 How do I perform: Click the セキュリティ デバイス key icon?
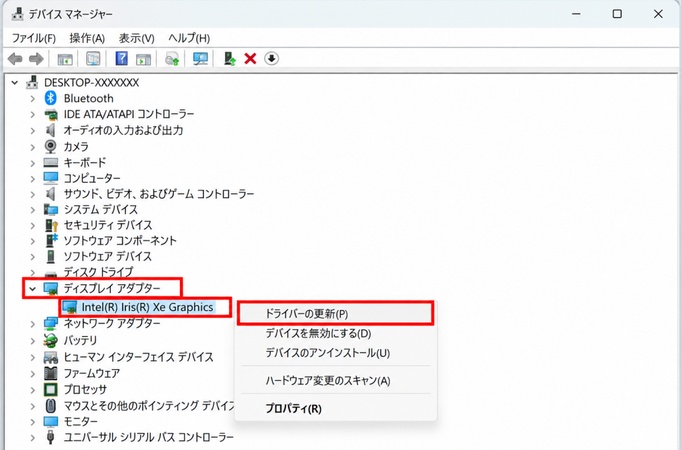(x=51, y=225)
